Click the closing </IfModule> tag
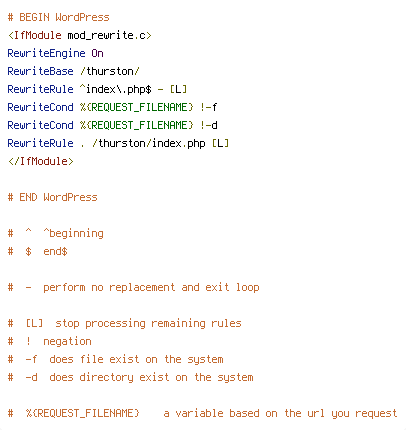Viewport: 406px width, 430px height. point(41,161)
